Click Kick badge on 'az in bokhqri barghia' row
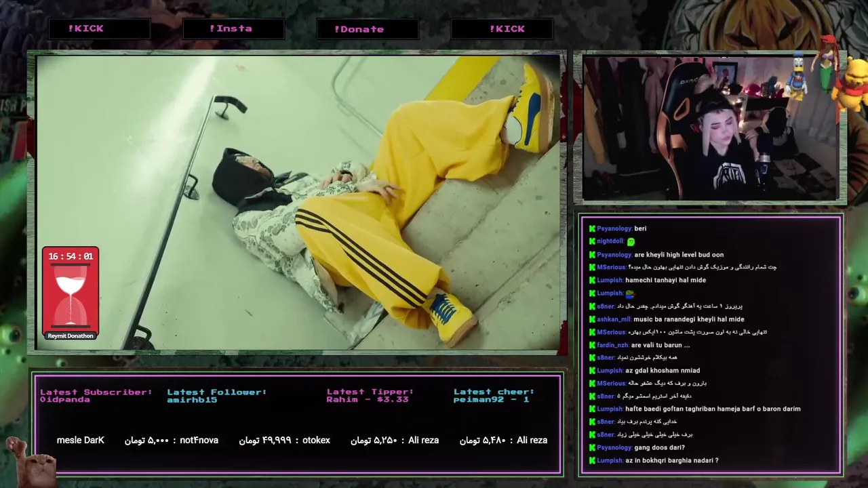The height and width of the screenshot is (488, 868). coord(592,460)
